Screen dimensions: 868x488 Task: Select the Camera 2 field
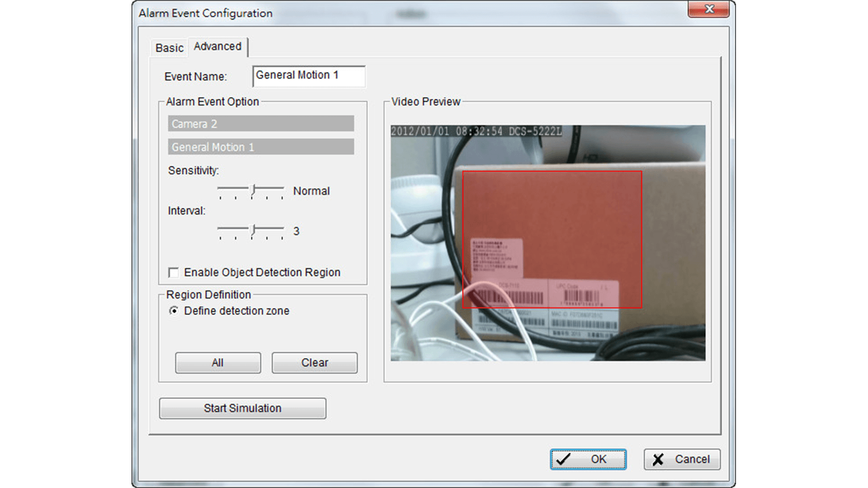[261, 124]
